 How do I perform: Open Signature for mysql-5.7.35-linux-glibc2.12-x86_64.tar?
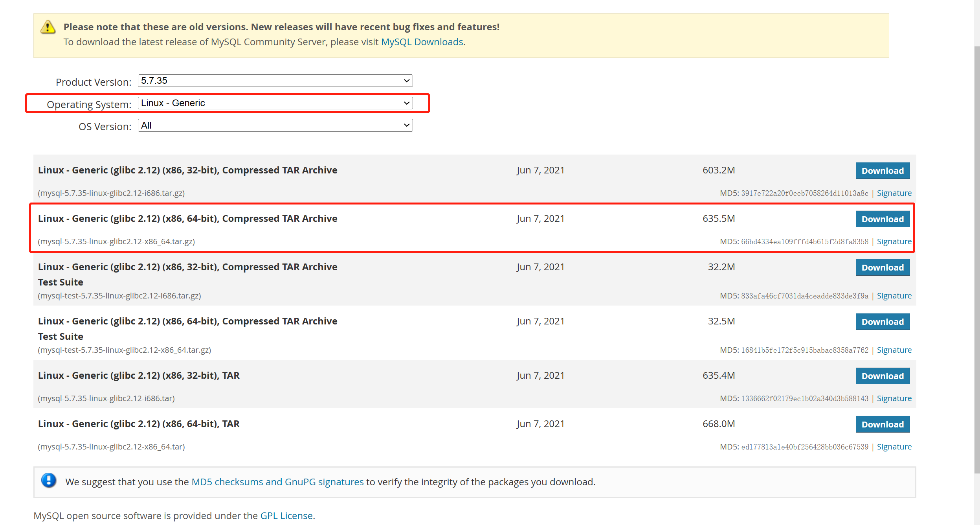[894, 447]
